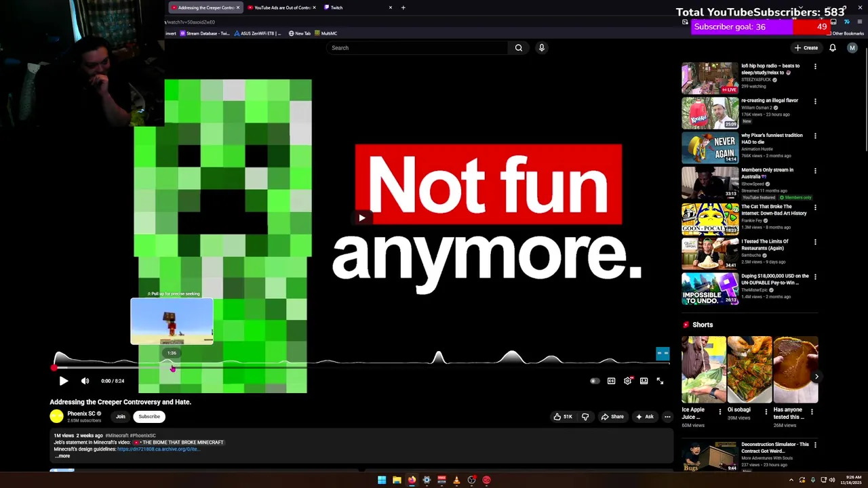Open options for Members Only stream video
The image size is (868, 488).
click(x=815, y=171)
